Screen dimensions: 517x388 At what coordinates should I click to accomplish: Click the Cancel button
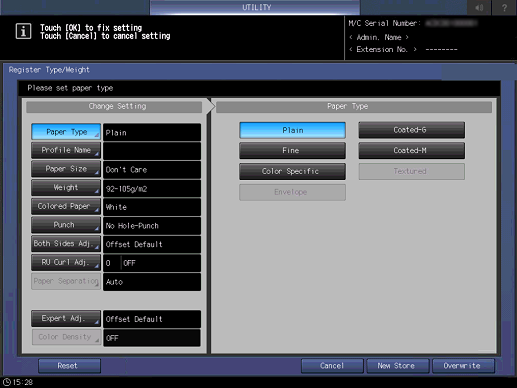pos(332,366)
